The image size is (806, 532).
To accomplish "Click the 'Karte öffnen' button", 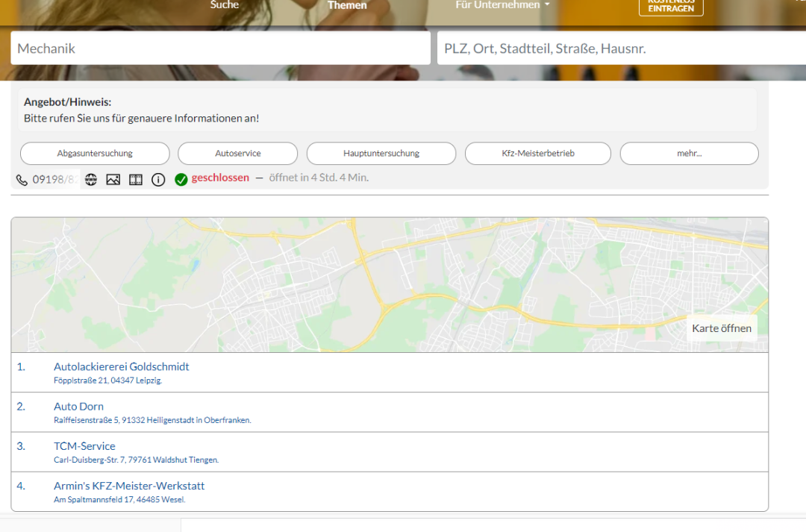I will pyautogui.click(x=721, y=328).
